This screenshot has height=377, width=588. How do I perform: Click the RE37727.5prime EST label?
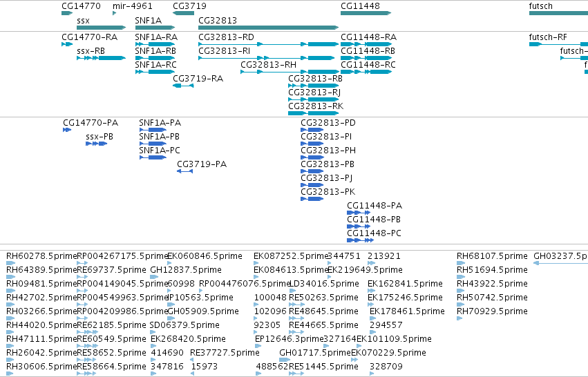tap(225, 354)
